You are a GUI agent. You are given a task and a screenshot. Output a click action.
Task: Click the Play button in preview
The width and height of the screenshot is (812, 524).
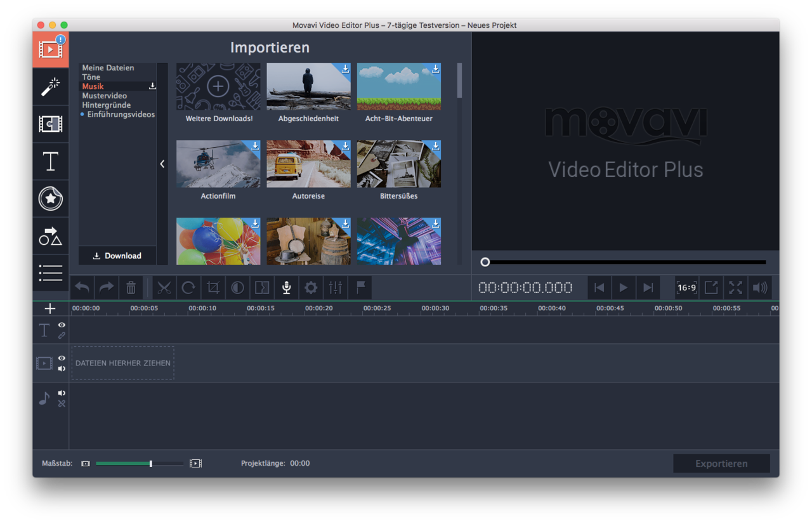point(624,288)
